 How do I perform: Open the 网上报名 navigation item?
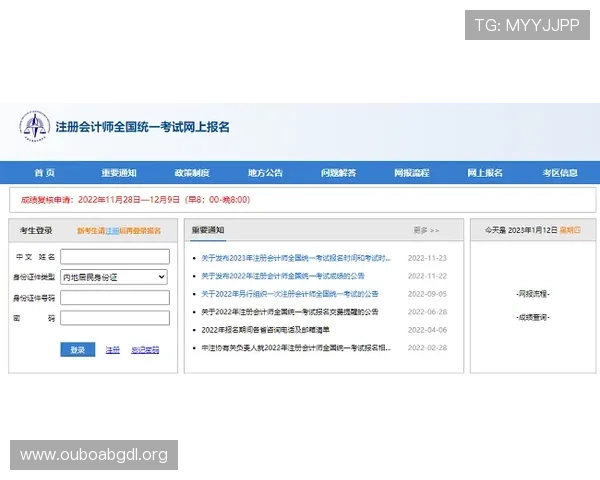click(x=485, y=173)
